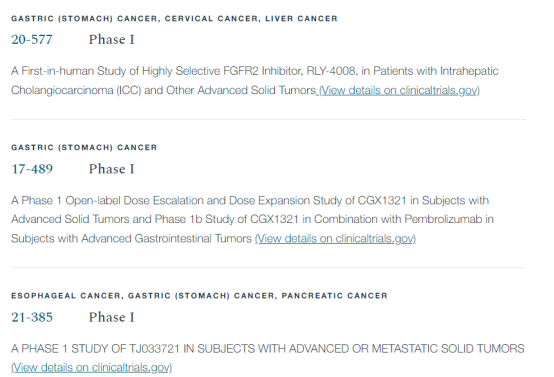This screenshot has width=554, height=377.
Task: Select the Pancreatic Cancer category label
Action: [334, 295]
